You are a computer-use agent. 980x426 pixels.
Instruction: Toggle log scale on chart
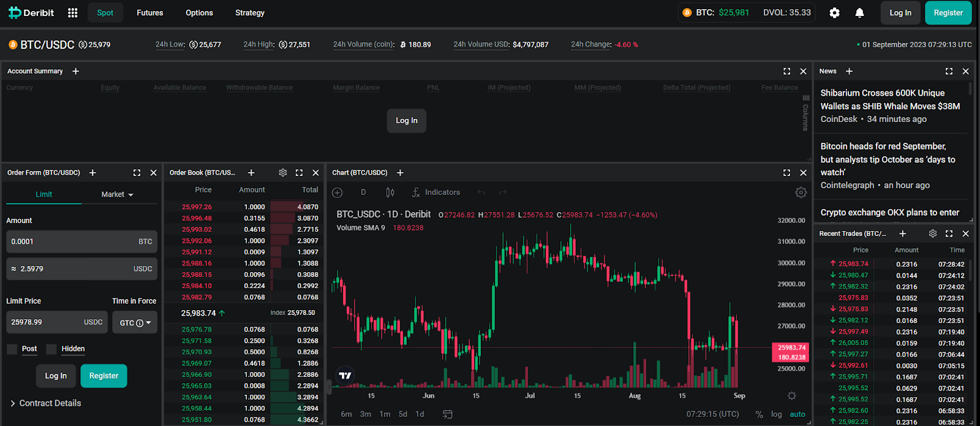click(x=776, y=414)
